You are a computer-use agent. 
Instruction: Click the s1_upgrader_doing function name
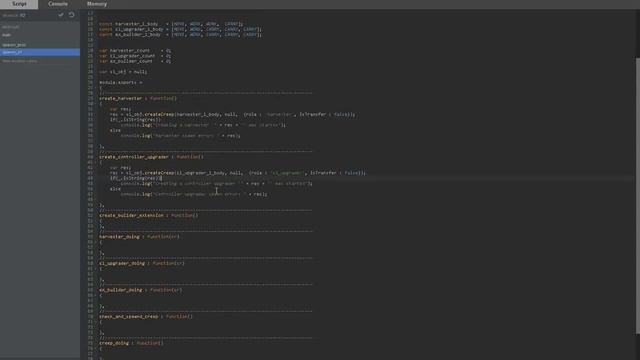pos(122,263)
